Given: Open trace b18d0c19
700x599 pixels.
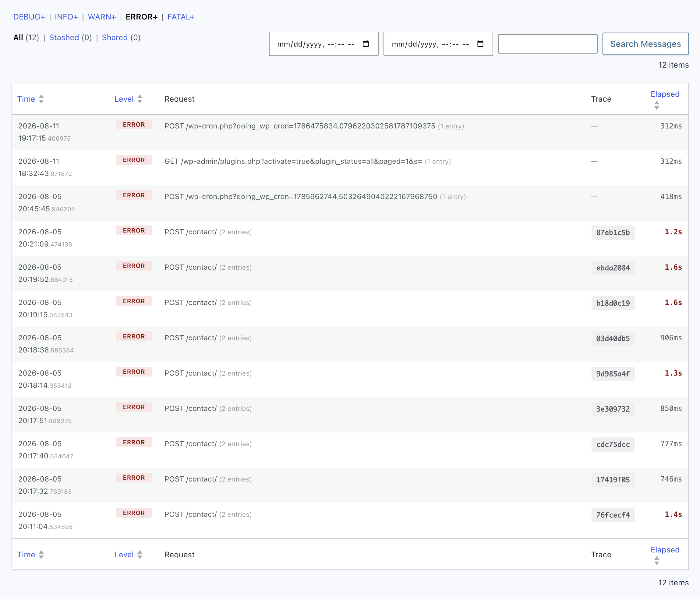Looking at the screenshot, I should click(613, 303).
